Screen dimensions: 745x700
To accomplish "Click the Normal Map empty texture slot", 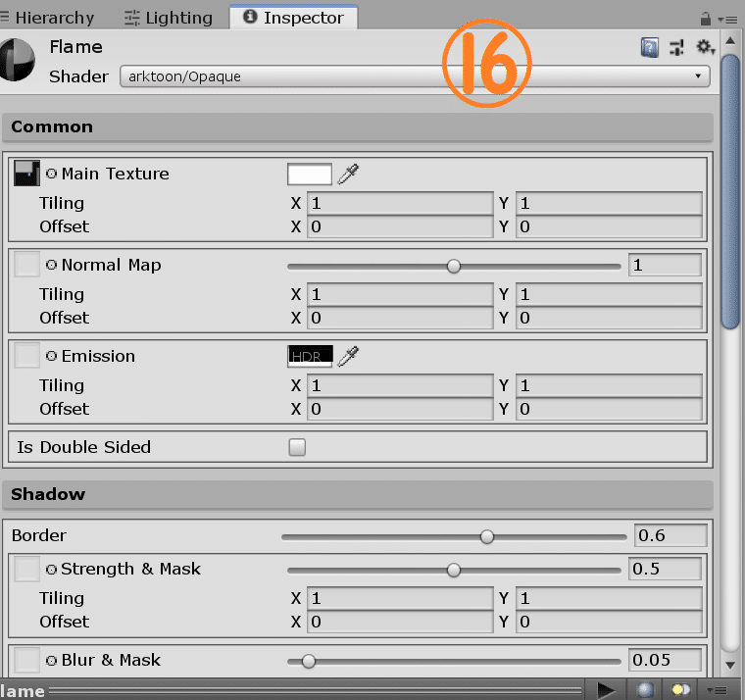I will (x=26, y=265).
